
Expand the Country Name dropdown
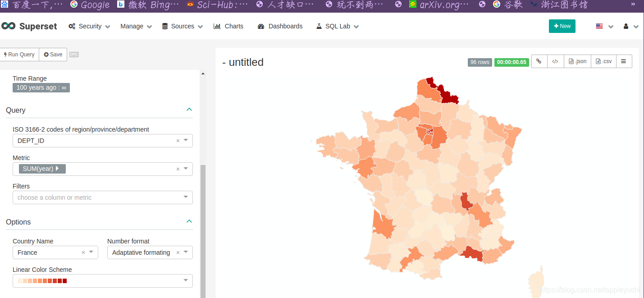pyautogui.click(x=91, y=252)
